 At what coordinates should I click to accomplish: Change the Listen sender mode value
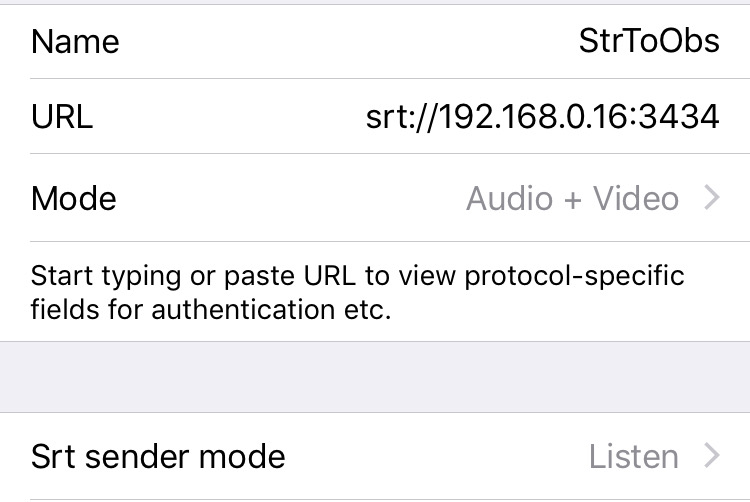[x=633, y=457]
